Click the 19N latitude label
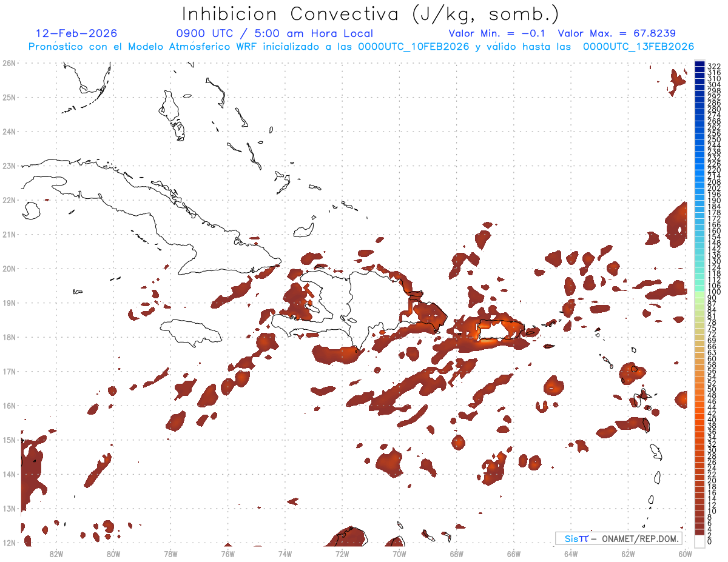This screenshot has height=562, width=728. tap(9, 303)
